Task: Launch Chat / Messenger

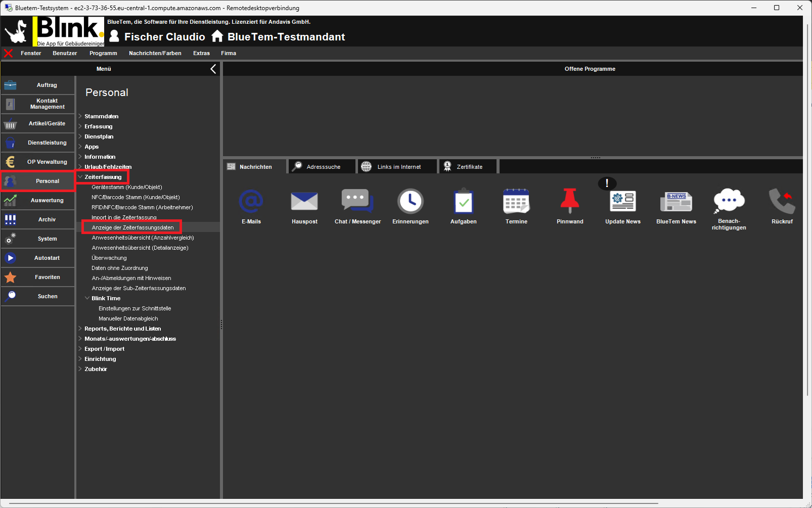Action: pos(357,202)
